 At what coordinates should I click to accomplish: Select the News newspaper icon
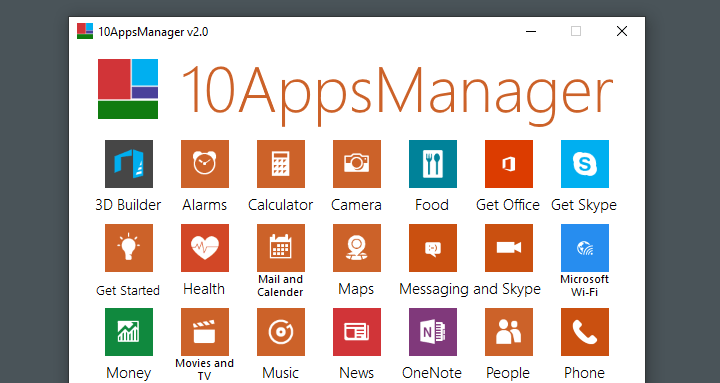pyautogui.click(x=357, y=332)
